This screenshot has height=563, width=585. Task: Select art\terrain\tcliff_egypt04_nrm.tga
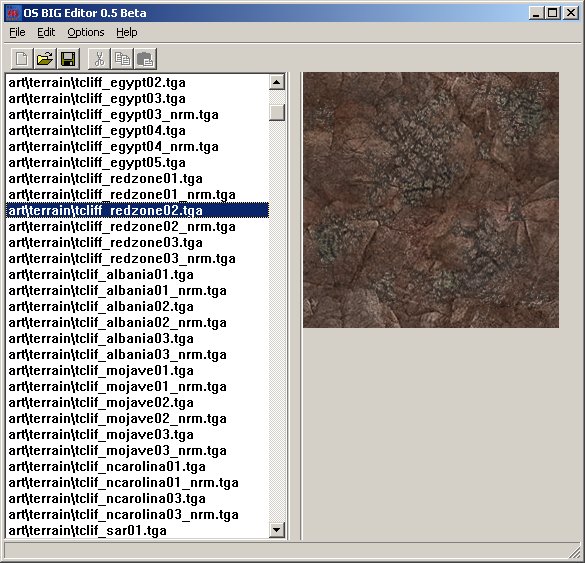pos(137,147)
